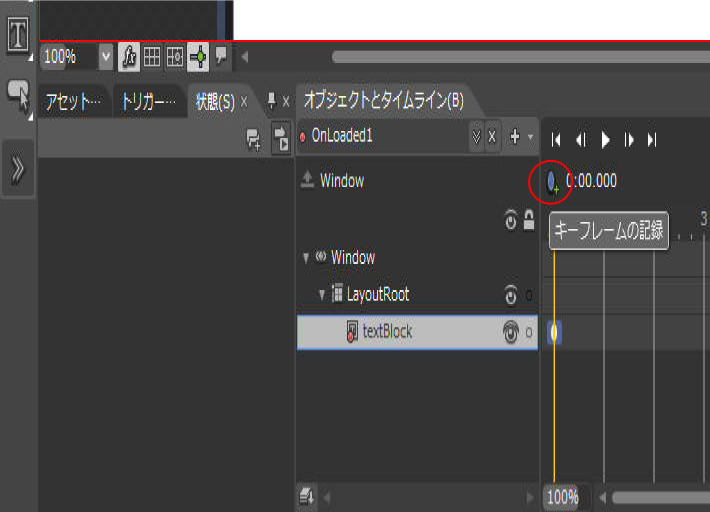
Task: Click the add state group icon
Action: click(x=255, y=143)
